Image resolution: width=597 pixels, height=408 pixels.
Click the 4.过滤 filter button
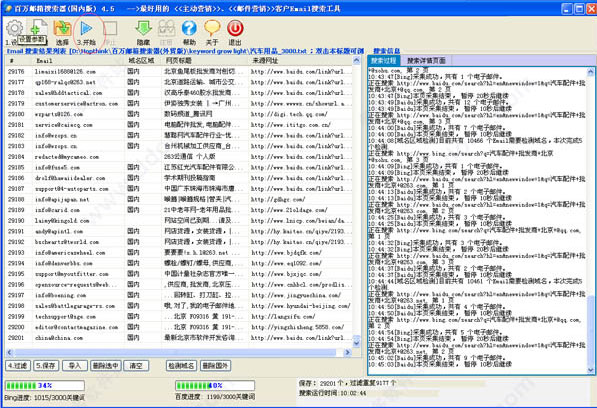[x=18, y=366]
